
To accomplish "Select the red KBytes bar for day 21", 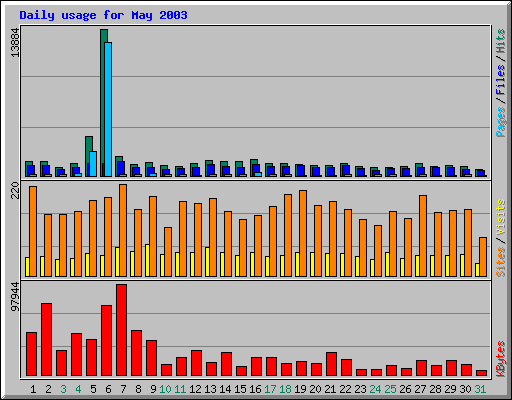I will (x=331, y=364).
